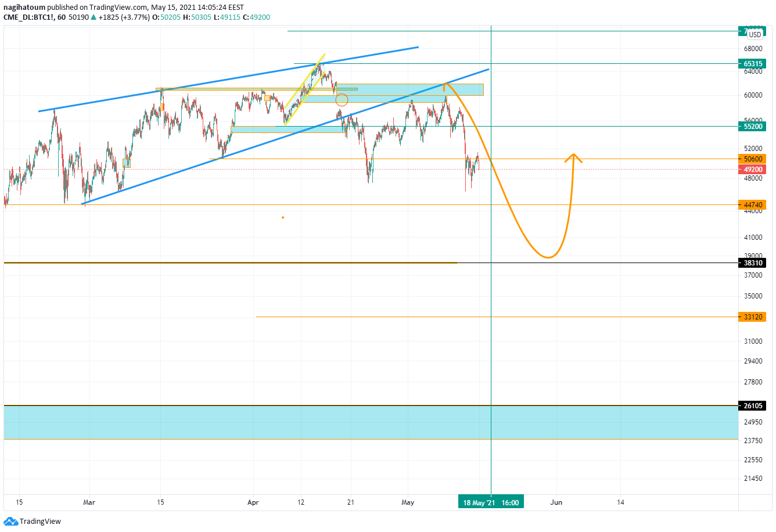Click the 41000 axis tick value
776x532 pixels.
point(753,237)
